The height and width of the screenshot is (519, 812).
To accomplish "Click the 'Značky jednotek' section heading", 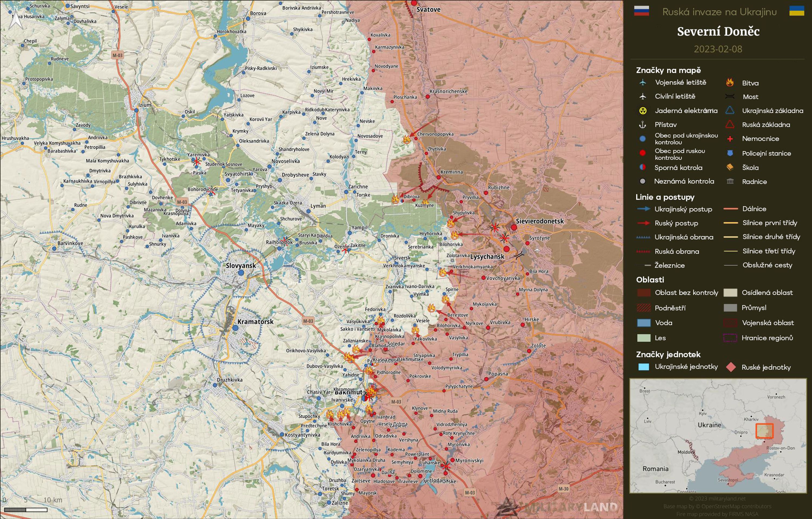I will pyautogui.click(x=668, y=354).
